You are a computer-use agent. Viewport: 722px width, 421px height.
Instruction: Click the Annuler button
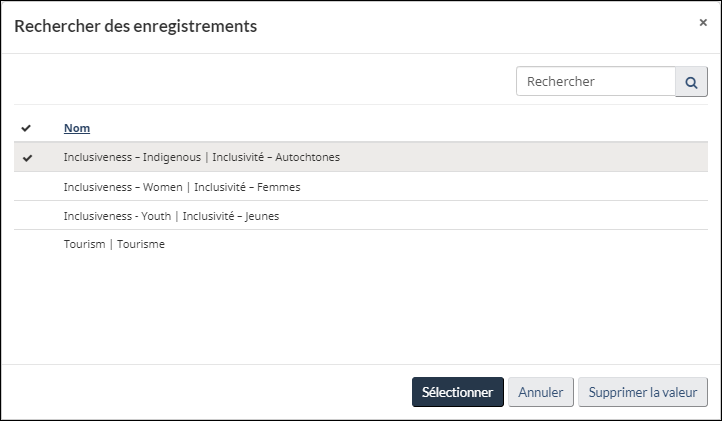(x=540, y=393)
